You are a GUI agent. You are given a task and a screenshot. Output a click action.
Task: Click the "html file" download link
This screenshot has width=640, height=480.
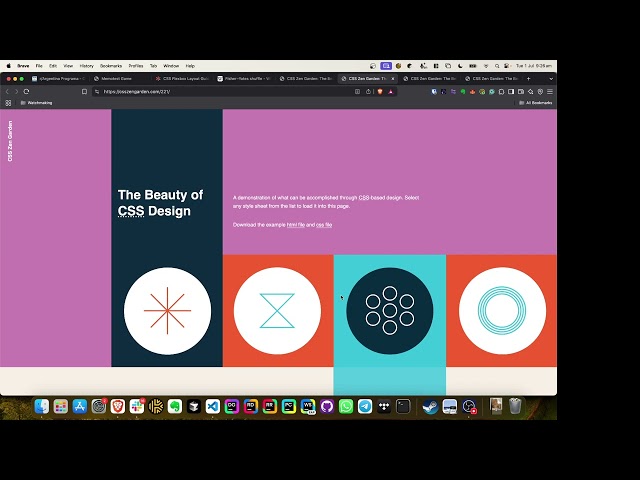point(295,225)
